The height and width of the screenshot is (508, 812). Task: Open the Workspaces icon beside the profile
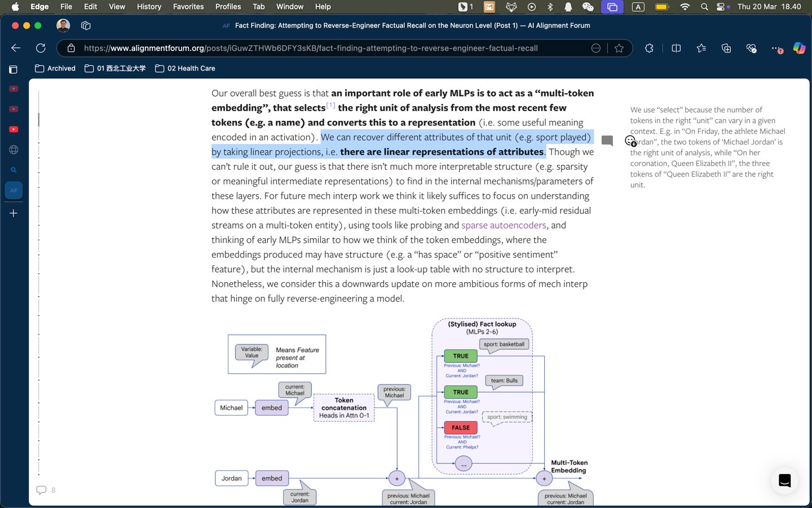pyautogui.click(x=86, y=25)
